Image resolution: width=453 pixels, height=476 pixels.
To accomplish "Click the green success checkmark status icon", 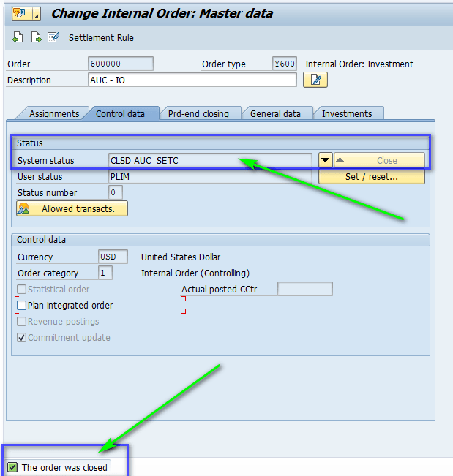I will point(12,467).
